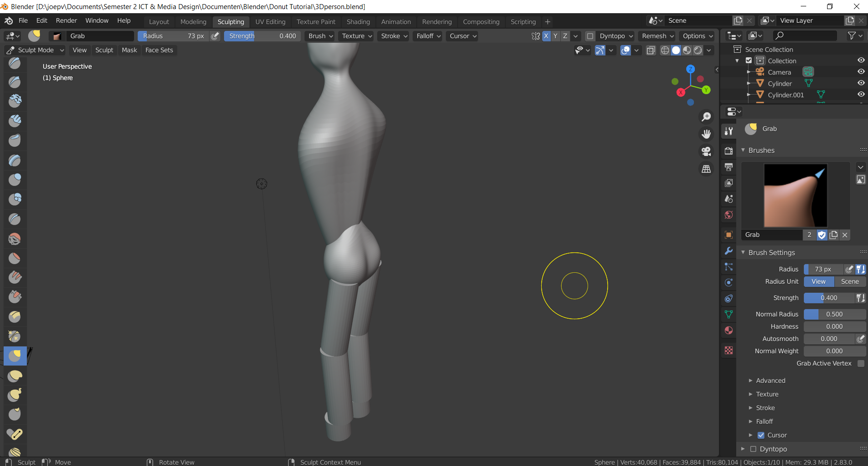This screenshot has height=466, width=868.
Task: Select the Snake Hook brush tool
Action: click(15, 395)
